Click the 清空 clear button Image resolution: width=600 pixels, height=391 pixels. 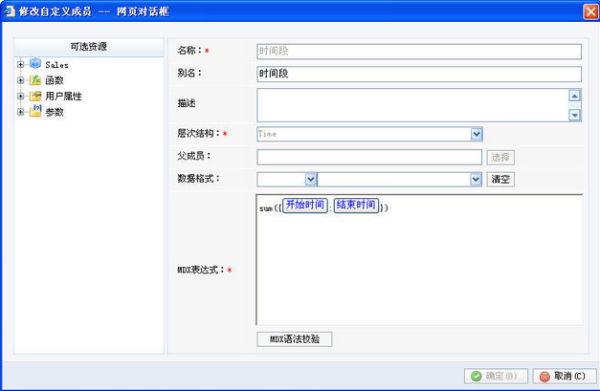tap(501, 179)
